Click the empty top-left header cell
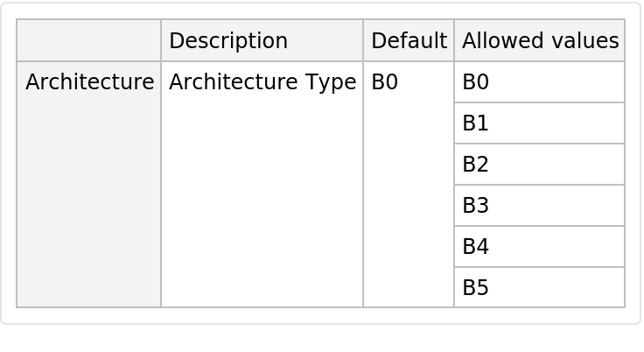Image resolution: width=644 pixels, height=352 pixels. coord(88,40)
